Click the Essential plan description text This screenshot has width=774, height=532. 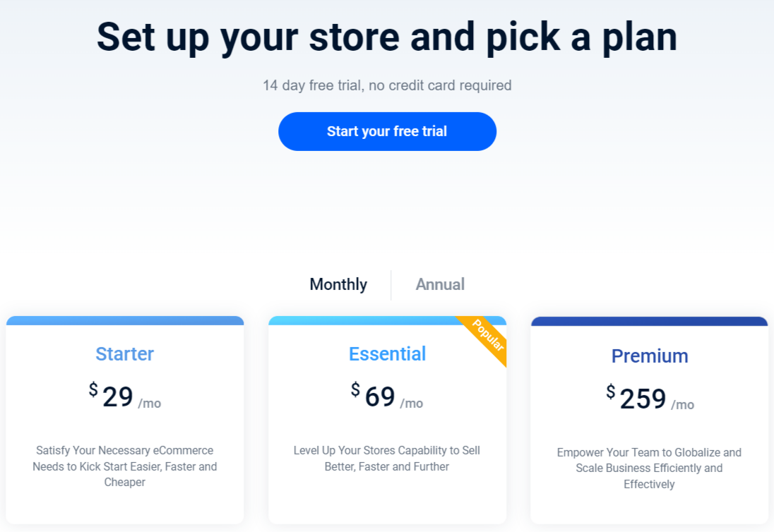[x=387, y=459]
